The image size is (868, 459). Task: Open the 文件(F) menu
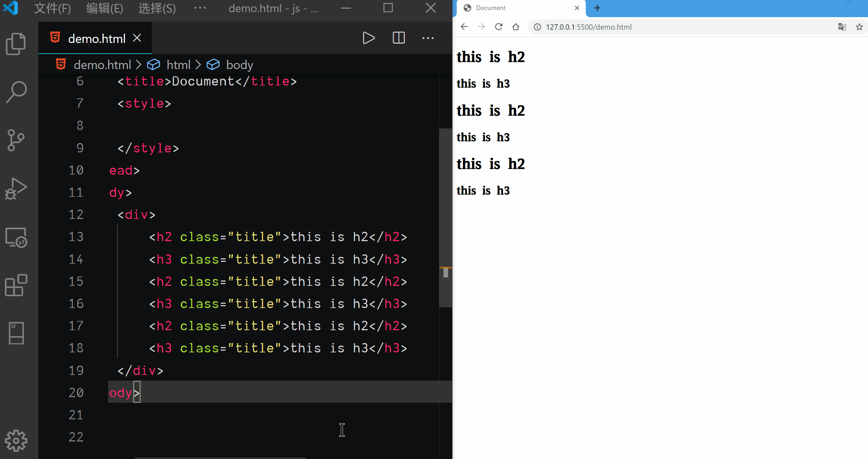pyautogui.click(x=52, y=8)
